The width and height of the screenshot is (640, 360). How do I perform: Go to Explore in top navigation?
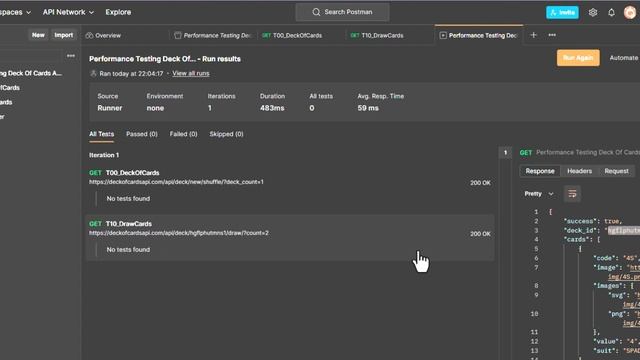coord(118,12)
